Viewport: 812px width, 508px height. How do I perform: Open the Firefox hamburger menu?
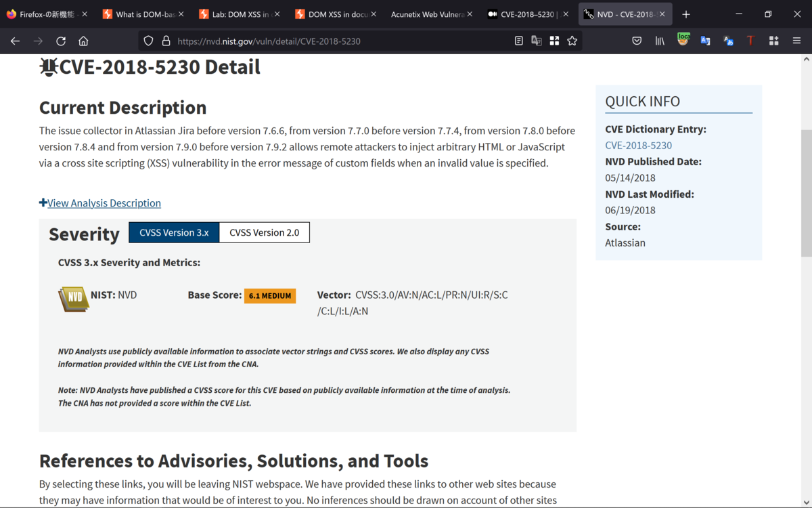796,41
